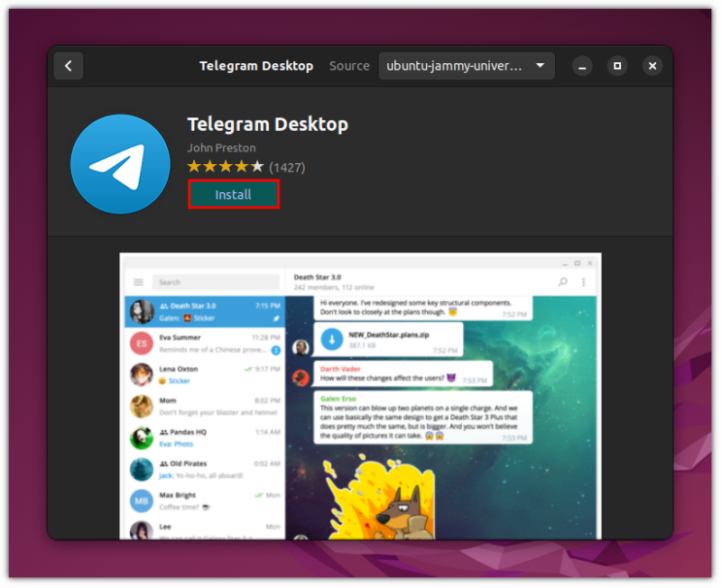
Task: Minimize the Software window
Action: pos(582,66)
